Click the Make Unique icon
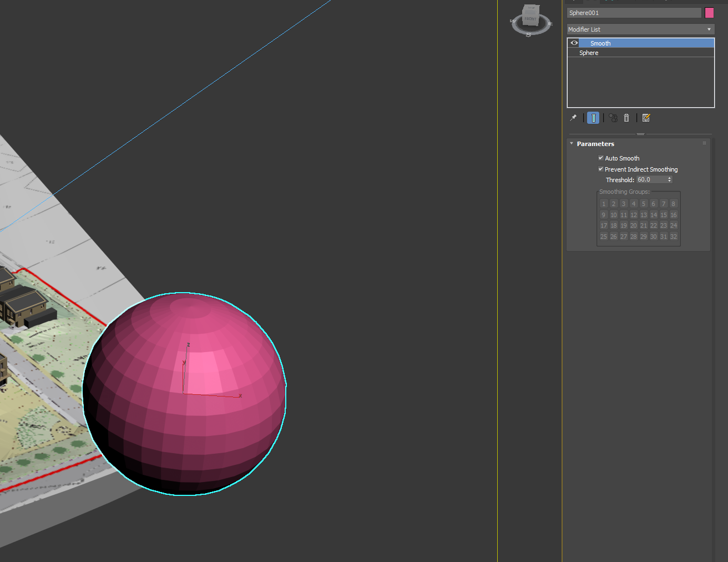Image resolution: width=728 pixels, height=562 pixels. (x=613, y=118)
